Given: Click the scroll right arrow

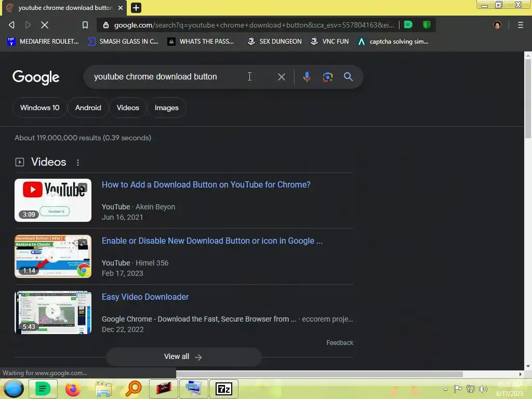Looking at the screenshot, I should tap(520, 374).
